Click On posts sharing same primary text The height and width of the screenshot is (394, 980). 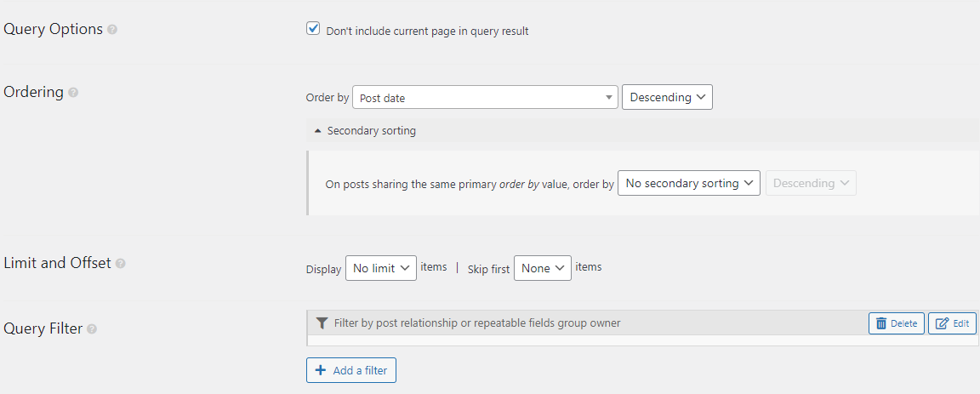[x=470, y=186]
